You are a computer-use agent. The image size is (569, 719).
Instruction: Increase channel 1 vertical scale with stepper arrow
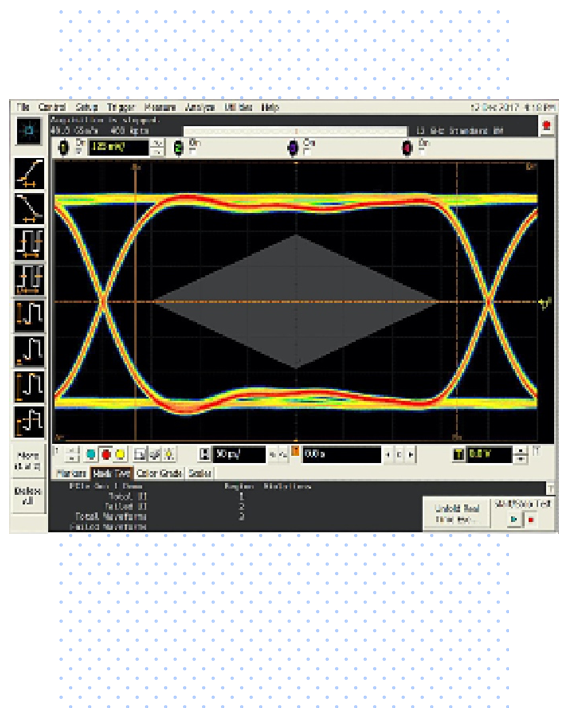click(x=158, y=144)
